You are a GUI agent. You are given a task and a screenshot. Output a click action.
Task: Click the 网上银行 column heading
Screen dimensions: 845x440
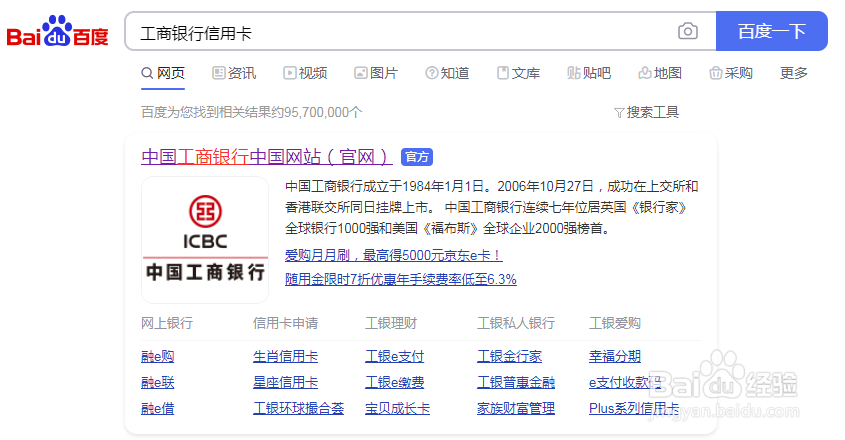(167, 323)
